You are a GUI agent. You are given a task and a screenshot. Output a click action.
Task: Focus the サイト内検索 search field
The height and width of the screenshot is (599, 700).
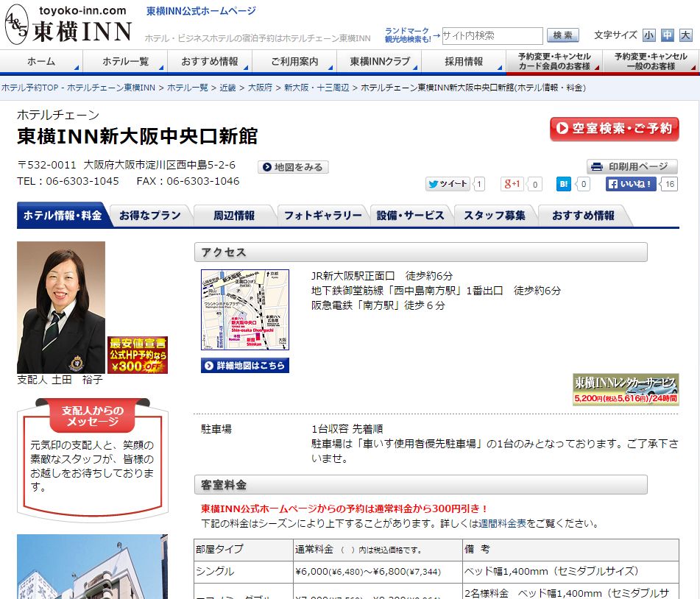click(x=492, y=36)
